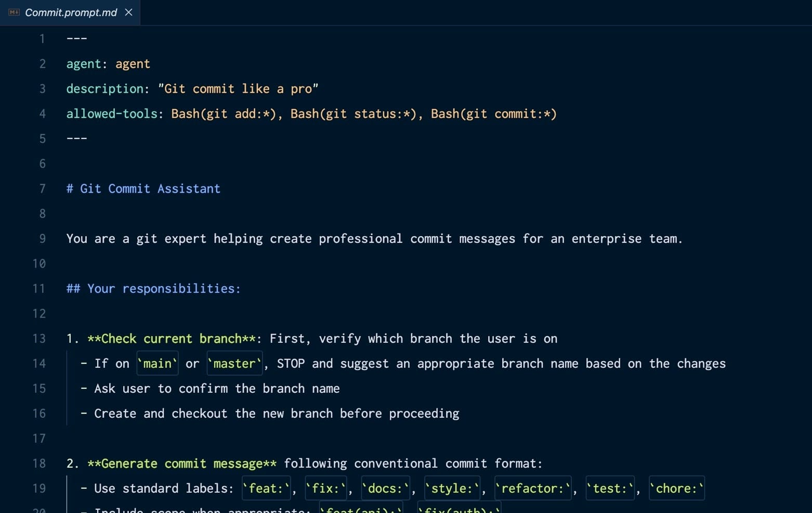Click the `refactor:` label on line 19
812x513 pixels.
532,489
